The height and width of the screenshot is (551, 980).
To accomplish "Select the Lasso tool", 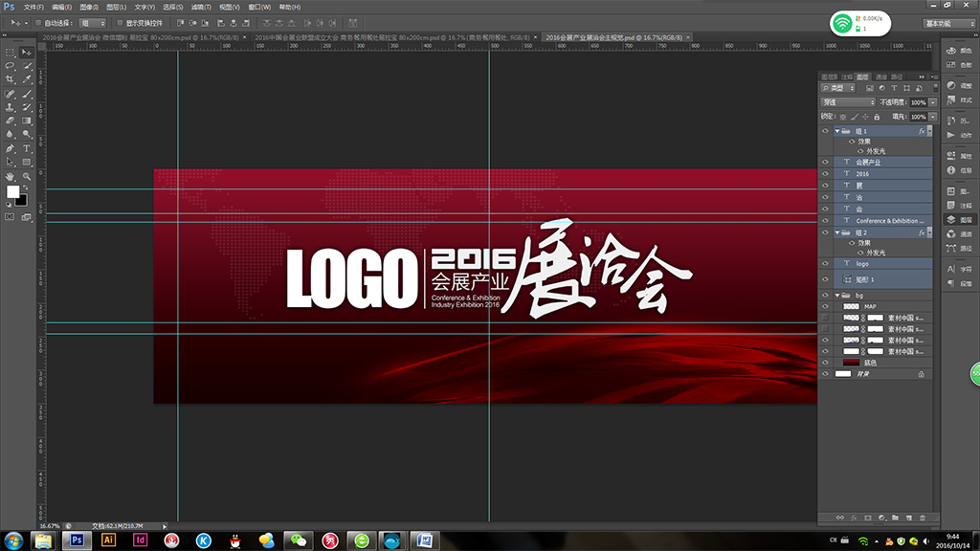I will tap(10, 66).
